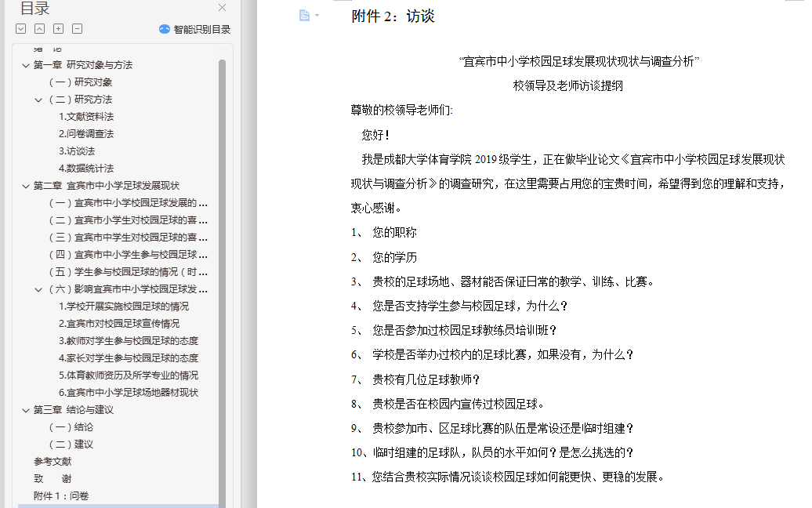Click question 10 临时组建的足球队
This screenshot has height=508, width=812.
click(492, 453)
